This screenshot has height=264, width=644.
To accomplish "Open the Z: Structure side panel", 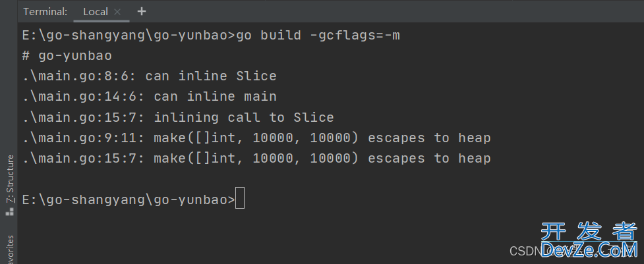I will [9, 179].
